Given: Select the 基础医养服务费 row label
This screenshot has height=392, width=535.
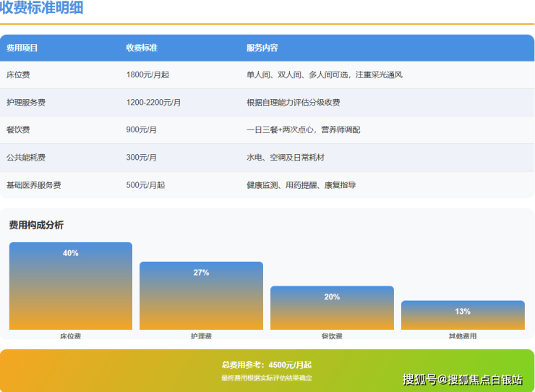Looking at the screenshot, I should (33, 185).
